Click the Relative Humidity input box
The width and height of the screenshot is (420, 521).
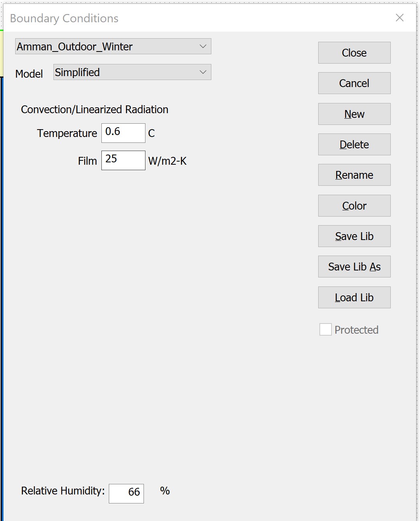(126, 493)
